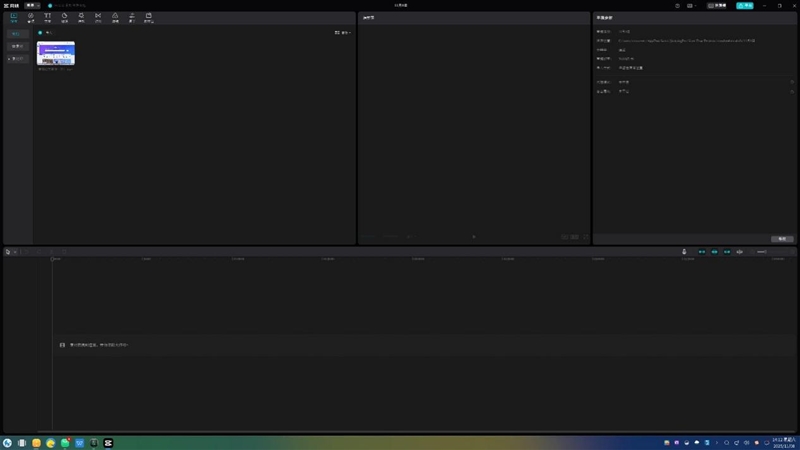Viewport: 800px width, 450px height.
Task: Expand the sort dropdown in media panel
Action: point(343,33)
